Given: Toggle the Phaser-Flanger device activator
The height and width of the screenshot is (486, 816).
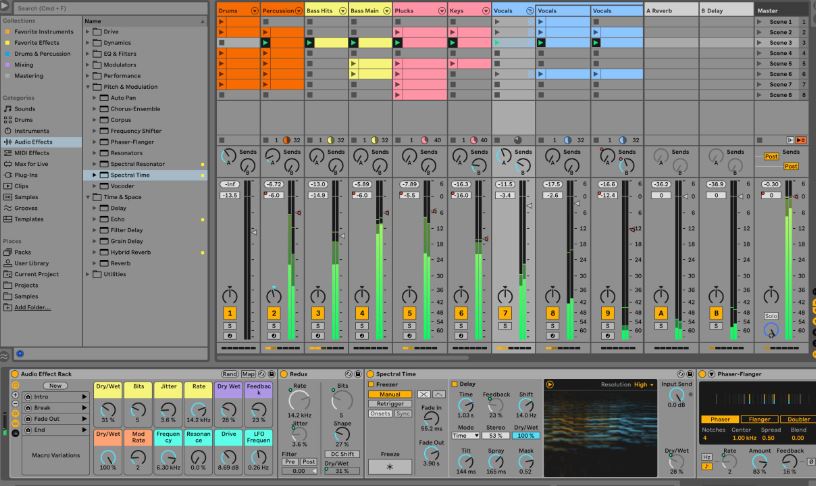Looking at the screenshot, I should coord(702,374).
